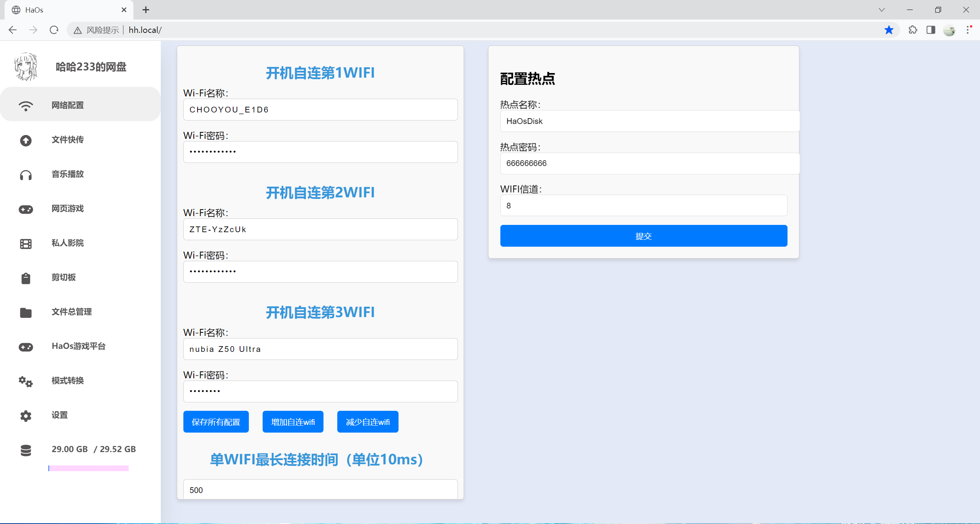Focus the first WiFi name field CHOOYOU_E1D6
Viewport: 980px width, 524px height.
320,110
